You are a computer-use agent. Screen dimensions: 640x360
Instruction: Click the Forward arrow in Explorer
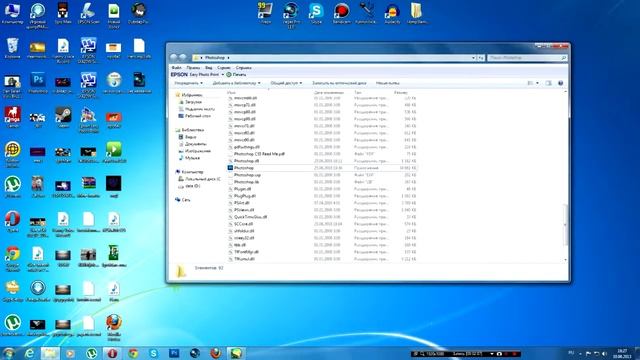tap(183, 58)
